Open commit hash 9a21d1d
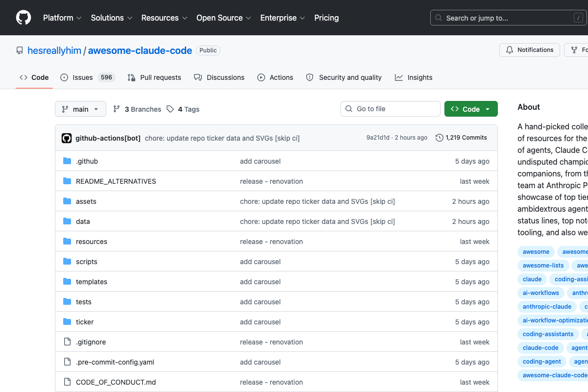This screenshot has height=392, width=588. [378, 138]
